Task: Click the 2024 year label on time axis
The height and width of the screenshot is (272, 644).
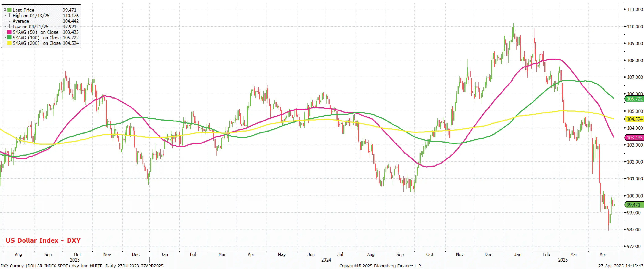Action: 326,260
